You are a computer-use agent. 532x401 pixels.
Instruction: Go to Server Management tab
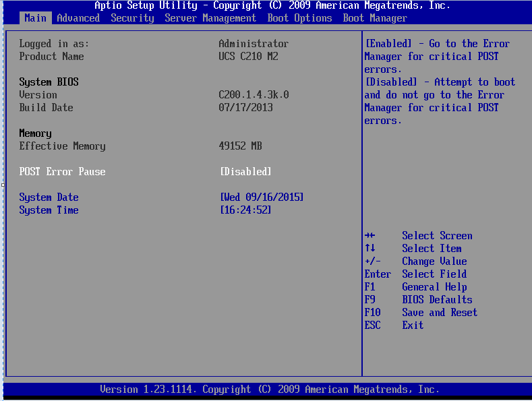[x=210, y=18]
